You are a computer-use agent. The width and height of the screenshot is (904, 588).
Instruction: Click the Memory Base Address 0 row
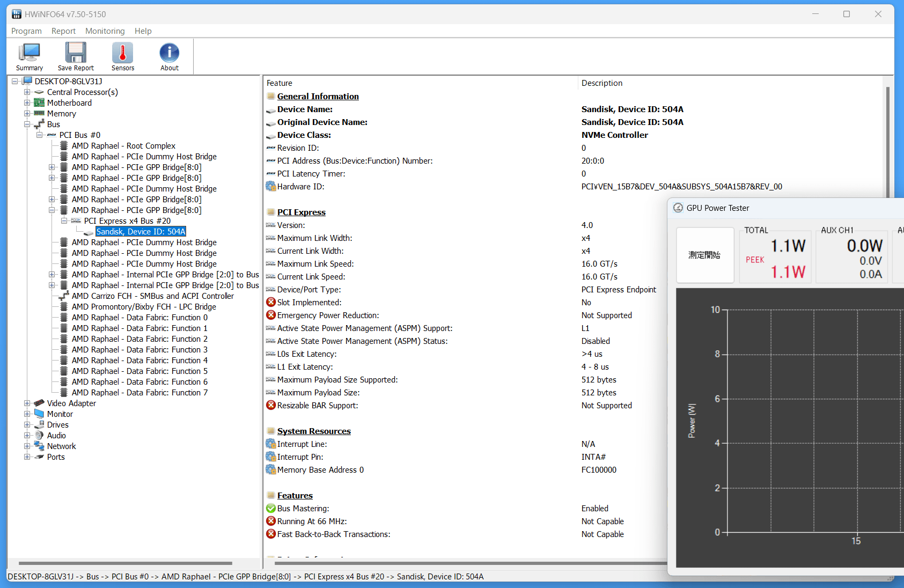[464, 470]
